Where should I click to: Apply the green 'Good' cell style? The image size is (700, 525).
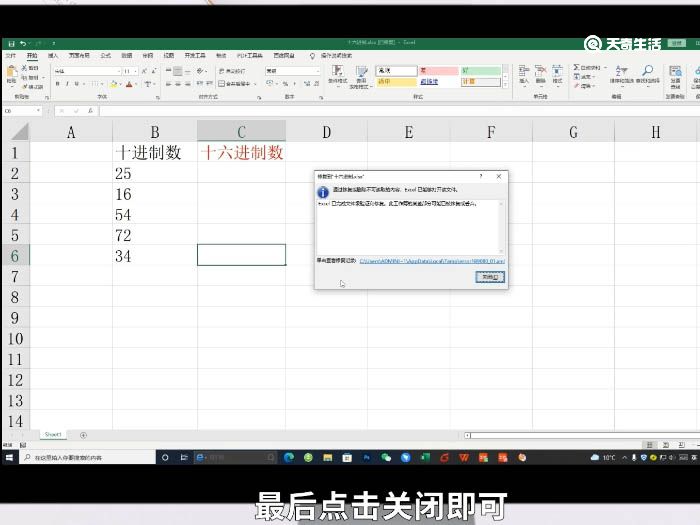pyautogui.click(x=481, y=71)
